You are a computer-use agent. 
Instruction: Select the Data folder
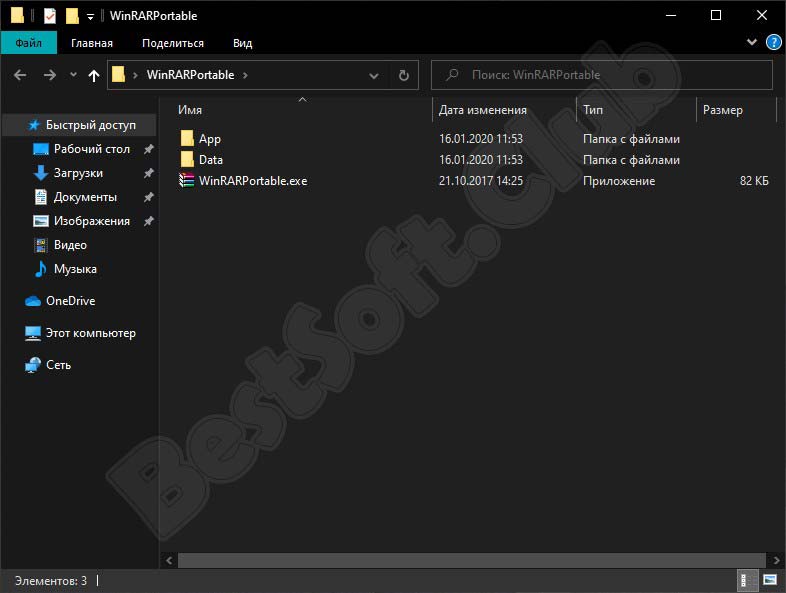(211, 160)
